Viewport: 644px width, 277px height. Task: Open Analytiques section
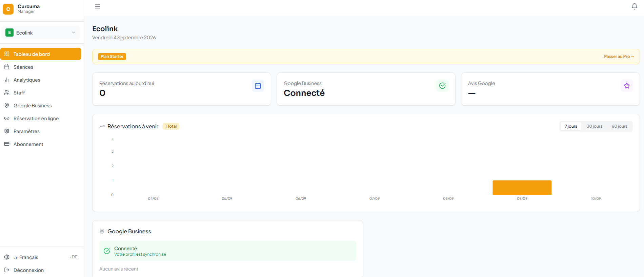pos(41,80)
